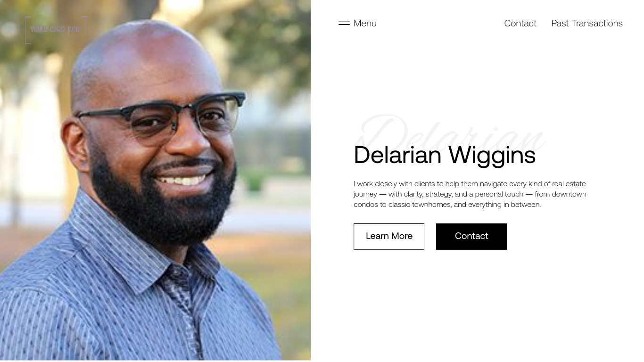Image resolution: width=644 pixels, height=362 pixels.
Task: Click the word 'Delarian' in the bold heading
Action: click(x=397, y=155)
